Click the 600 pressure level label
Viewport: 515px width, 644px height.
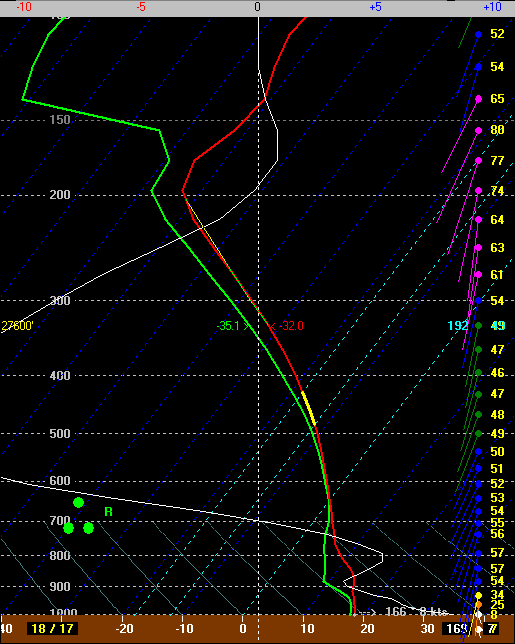[x=60, y=481]
